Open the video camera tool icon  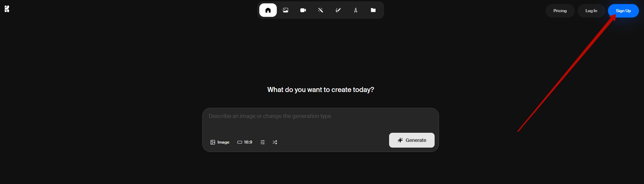tap(303, 10)
